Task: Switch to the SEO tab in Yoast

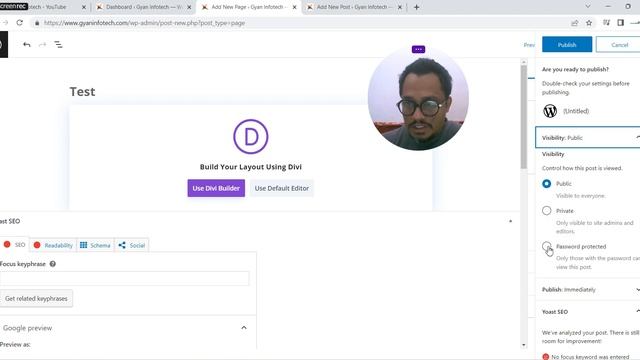Action: pyautogui.click(x=14, y=244)
